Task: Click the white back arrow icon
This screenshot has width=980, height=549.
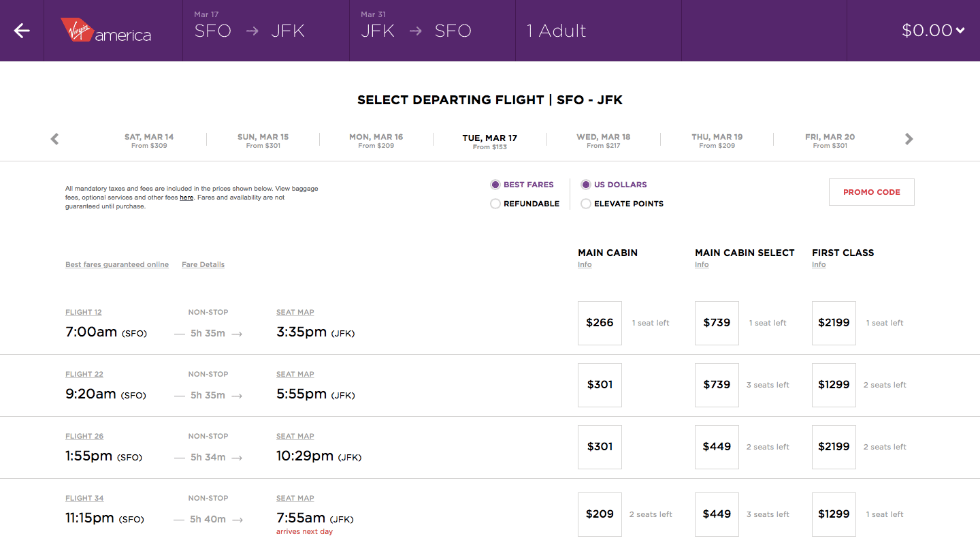Action: pos(22,31)
